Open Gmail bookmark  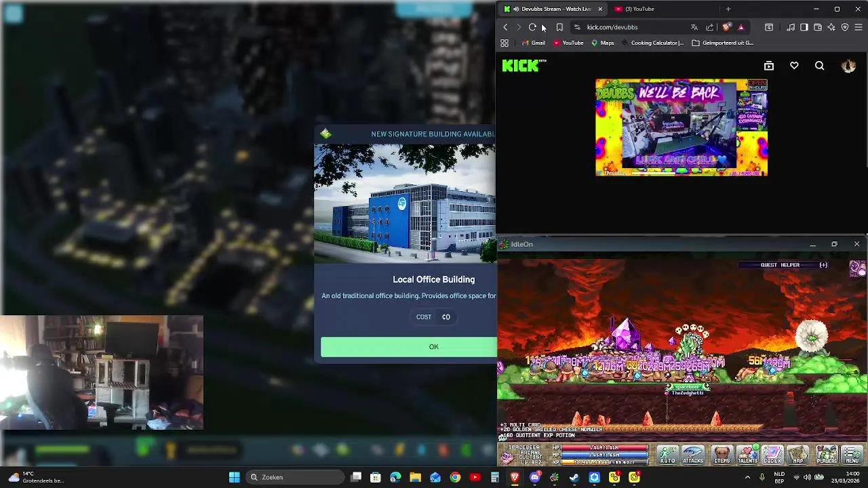point(533,43)
